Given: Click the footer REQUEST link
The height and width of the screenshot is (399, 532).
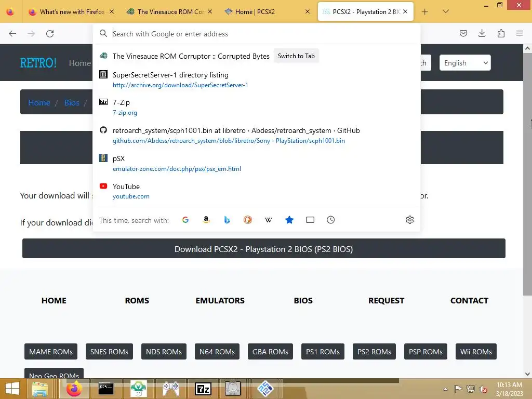Looking at the screenshot, I should click(x=386, y=301).
